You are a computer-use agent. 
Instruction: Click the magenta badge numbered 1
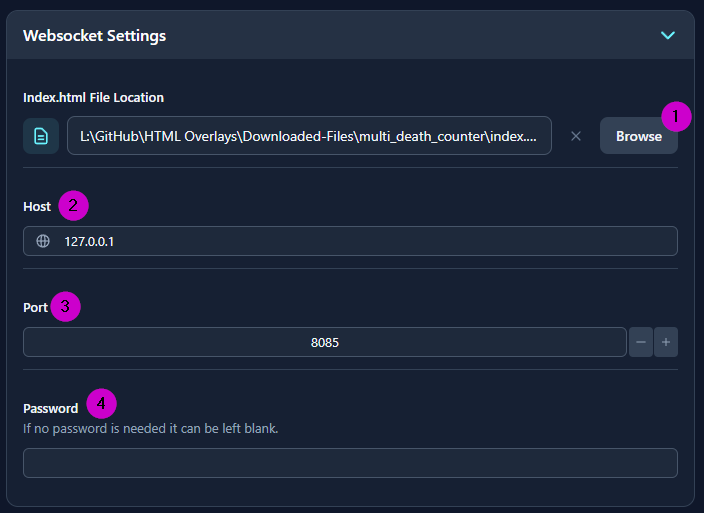[x=676, y=117]
